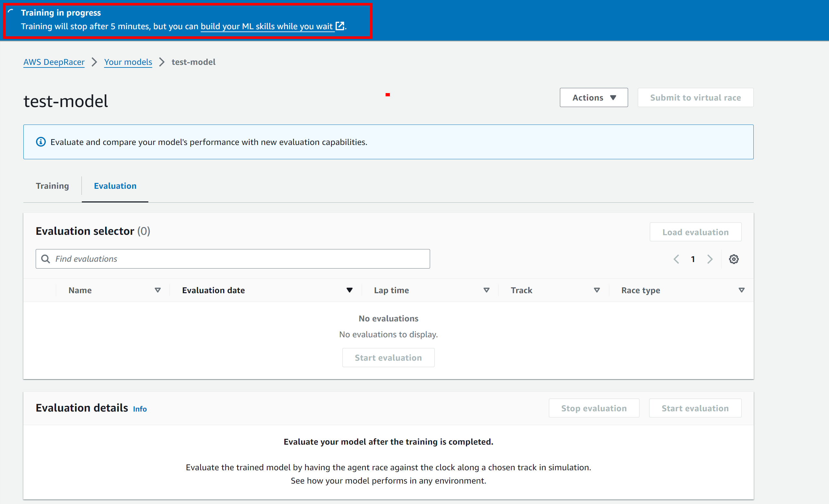
Task: Go to previous page of evaluations
Action: [676, 259]
